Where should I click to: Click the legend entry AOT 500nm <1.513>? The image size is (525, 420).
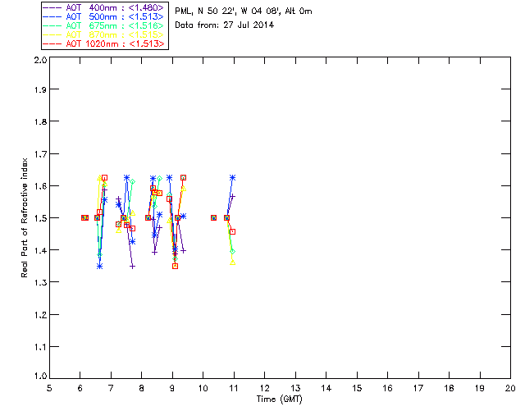pyautogui.click(x=104, y=16)
